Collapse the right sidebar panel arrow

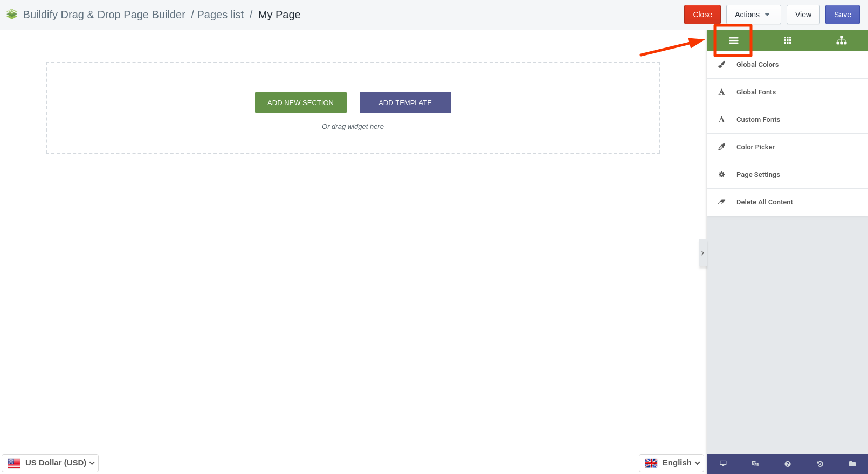coord(702,253)
